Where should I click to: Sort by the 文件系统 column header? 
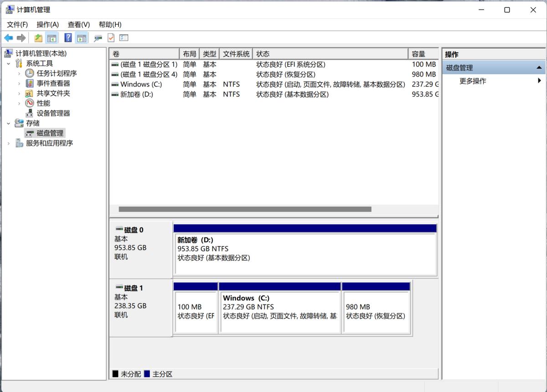click(236, 54)
